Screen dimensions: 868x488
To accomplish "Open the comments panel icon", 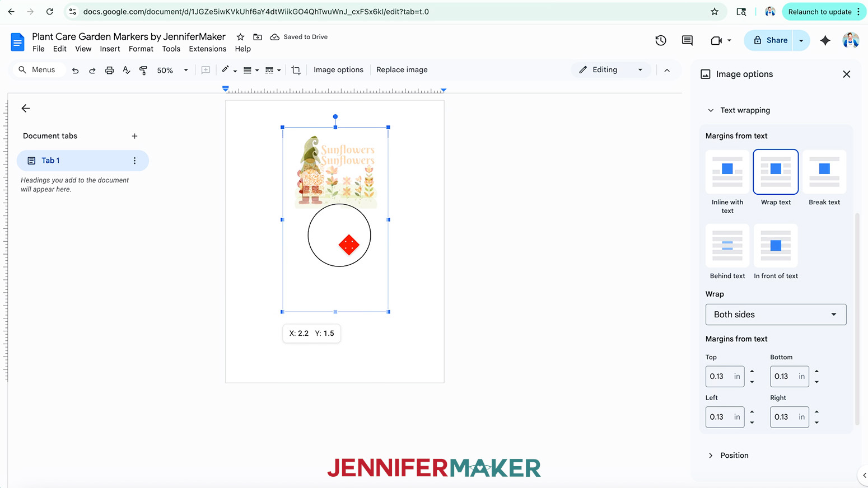I will click(x=687, y=40).
